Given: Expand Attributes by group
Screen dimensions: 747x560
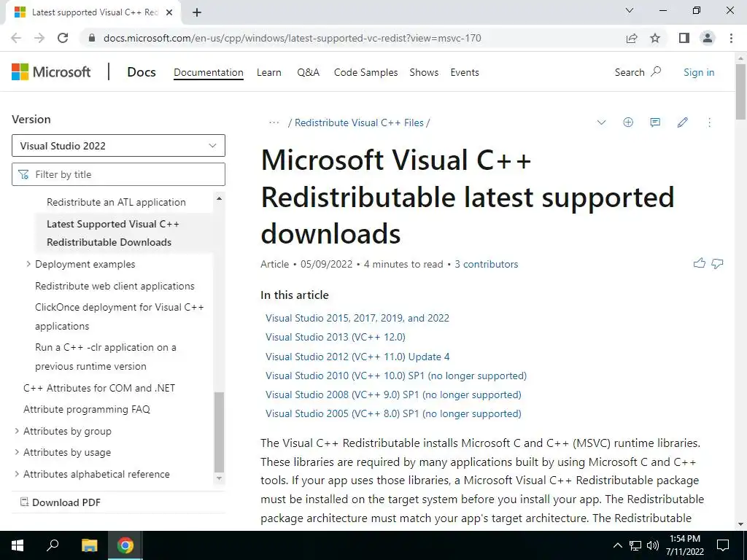Looking at the screenshot, I should (17, 430).
